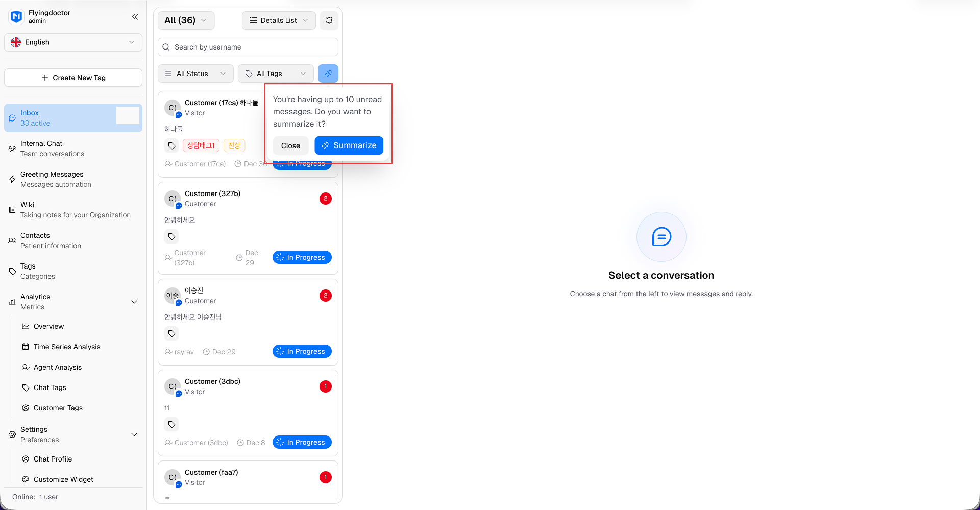
Task: Click the notification bell icon
Action: [329, 20]
